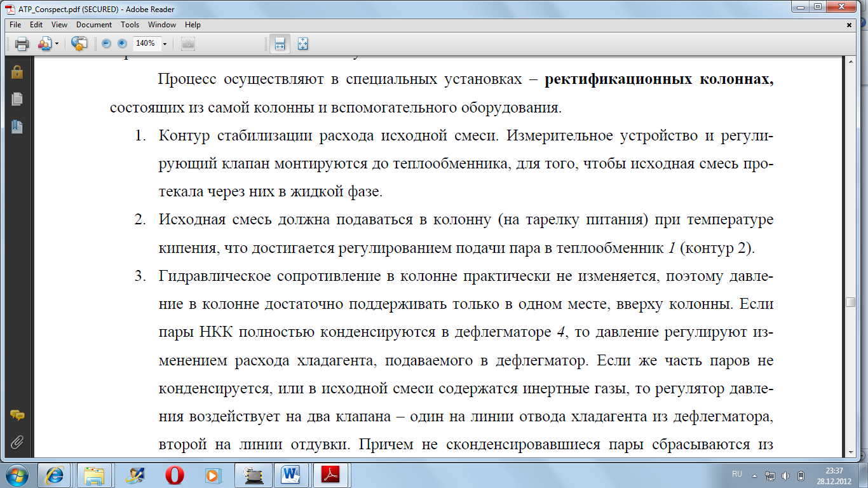Click the Print icon in toolbar
The image size is (868, 488).
point(22,44)
